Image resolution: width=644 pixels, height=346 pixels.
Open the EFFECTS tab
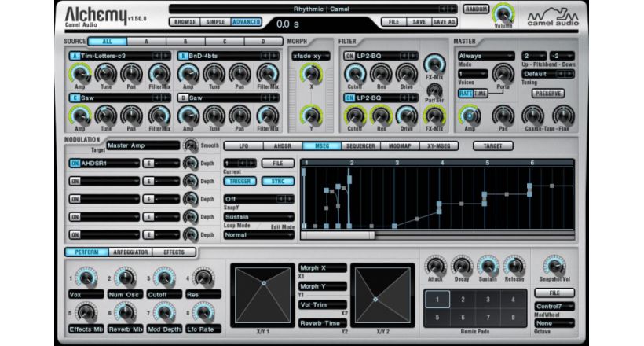[174, 252]
